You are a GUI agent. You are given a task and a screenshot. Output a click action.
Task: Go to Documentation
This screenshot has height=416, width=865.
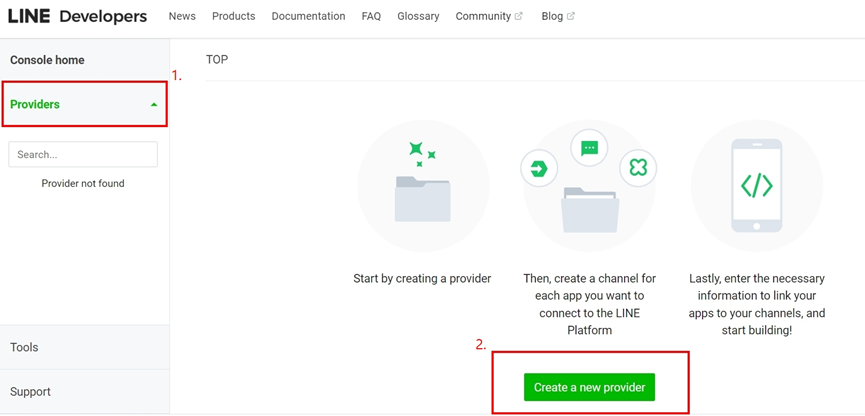(308, 16)
